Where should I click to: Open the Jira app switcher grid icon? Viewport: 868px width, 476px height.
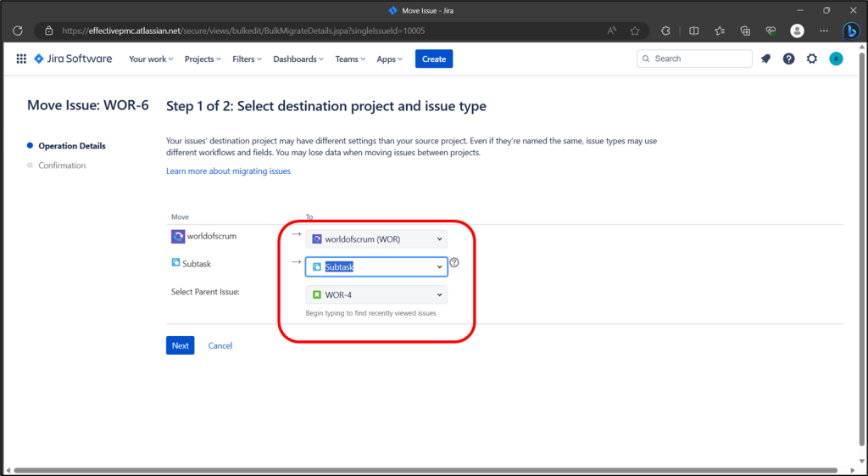tap(21, 59)
